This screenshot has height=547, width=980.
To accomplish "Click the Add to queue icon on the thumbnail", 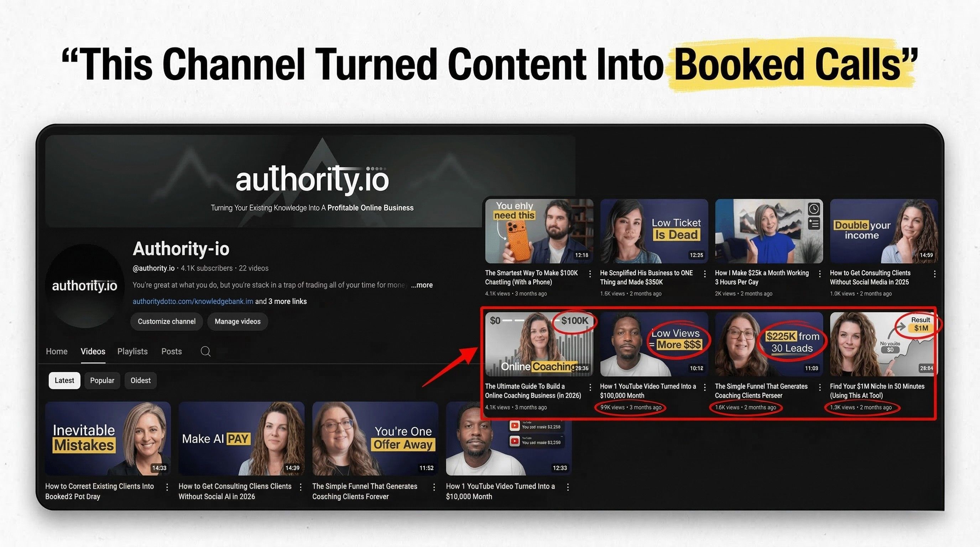I will [x=814, y=224].
